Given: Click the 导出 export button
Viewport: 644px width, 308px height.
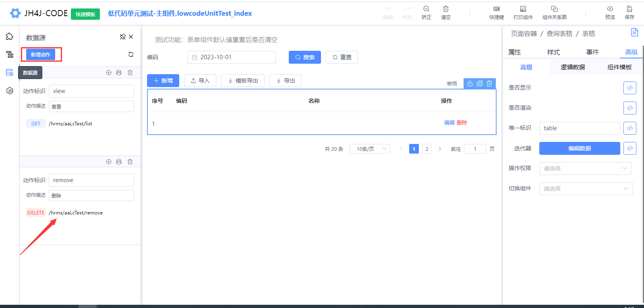Looking at the screenshot, I should pos(286,81).
